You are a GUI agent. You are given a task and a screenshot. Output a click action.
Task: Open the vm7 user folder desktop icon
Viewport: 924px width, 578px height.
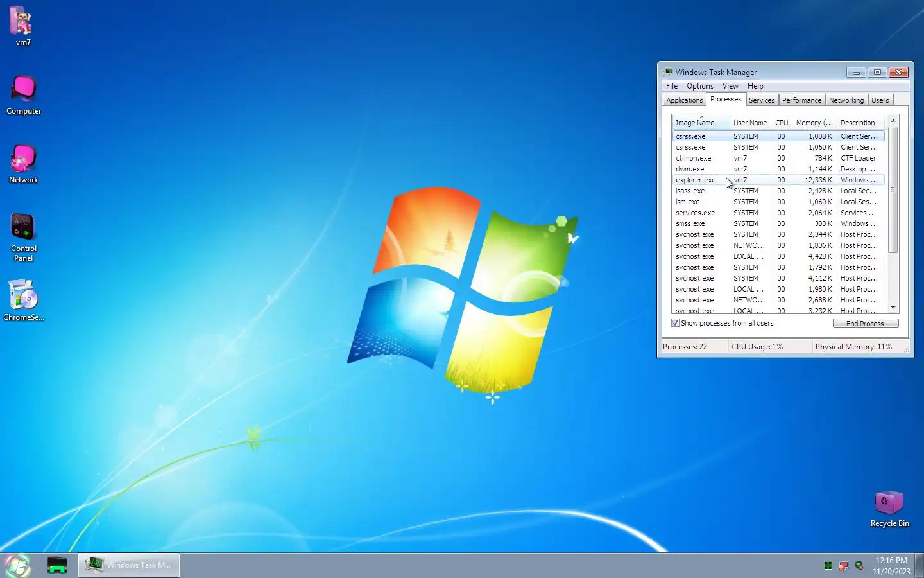pyautogui.click(x=22, y=26)
